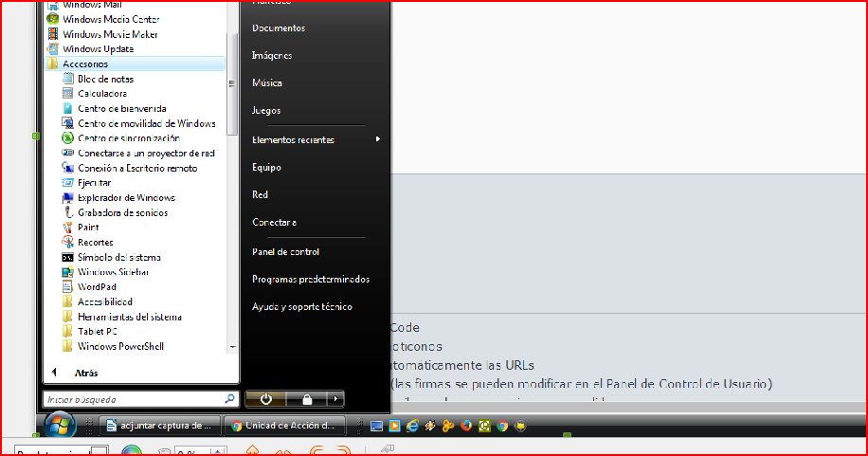Image resolution: width=868 pixels, height=456 pixels.
Task: Click Show Desktop in Quick Launch
Action: pos(376,426)
